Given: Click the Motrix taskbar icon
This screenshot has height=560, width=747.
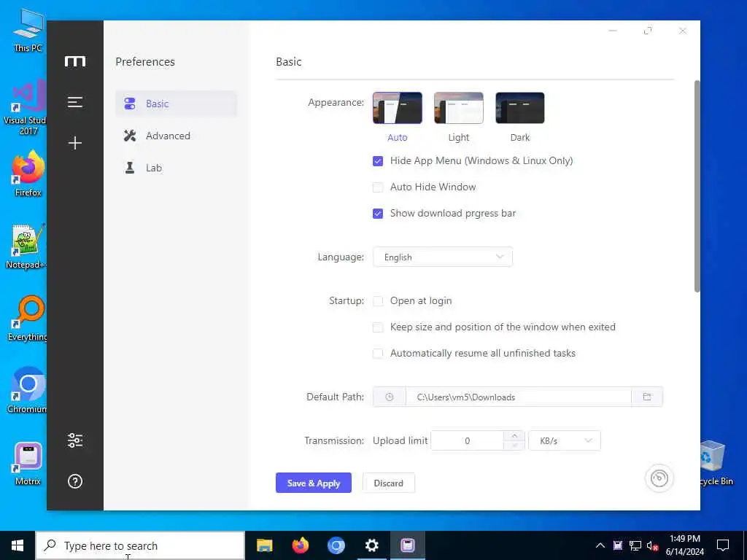Looking at the screenshot, I should point(407,545).
